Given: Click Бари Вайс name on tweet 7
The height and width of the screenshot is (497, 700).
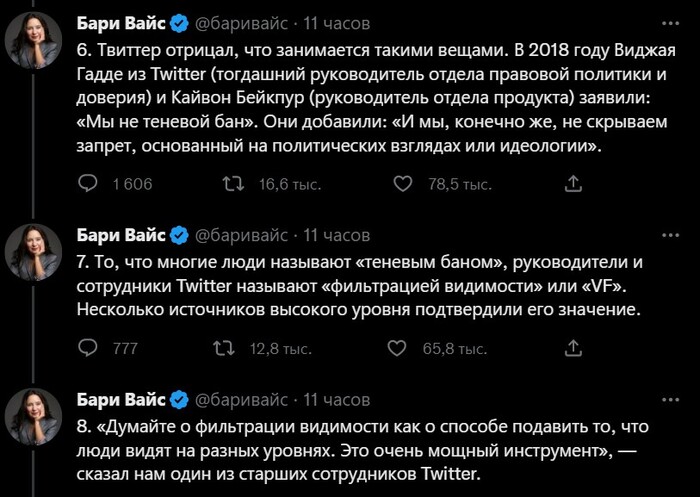Looking at the screenshot, I should click(120, 235).
